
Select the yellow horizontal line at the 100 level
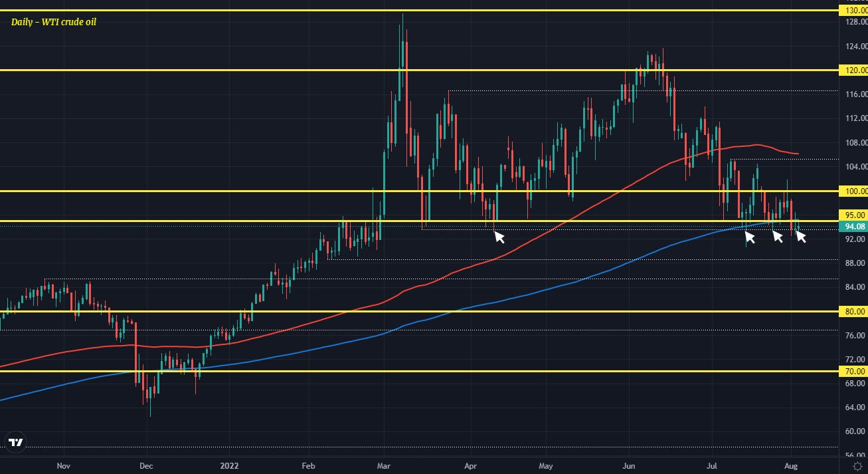tap(418, 191)
